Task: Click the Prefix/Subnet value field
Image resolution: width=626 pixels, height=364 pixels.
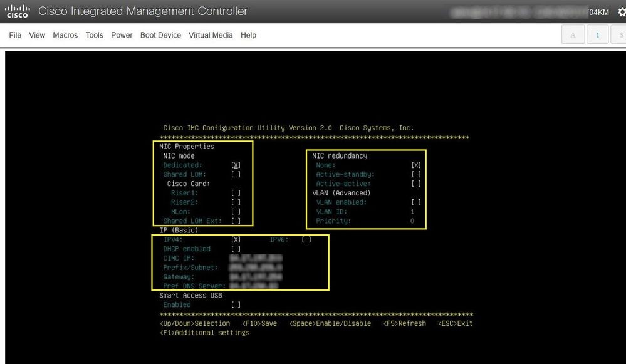Action: tap(256, 268)
